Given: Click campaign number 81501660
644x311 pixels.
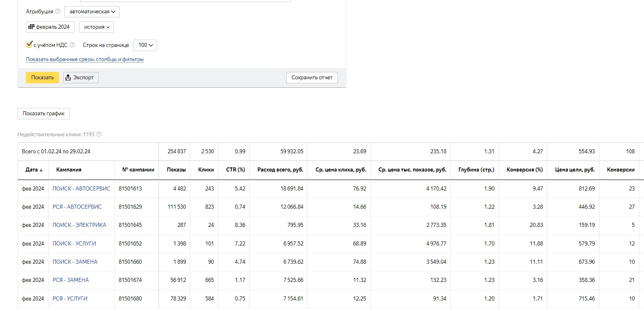Looking at the screenshot, I should tap(130, 262).
